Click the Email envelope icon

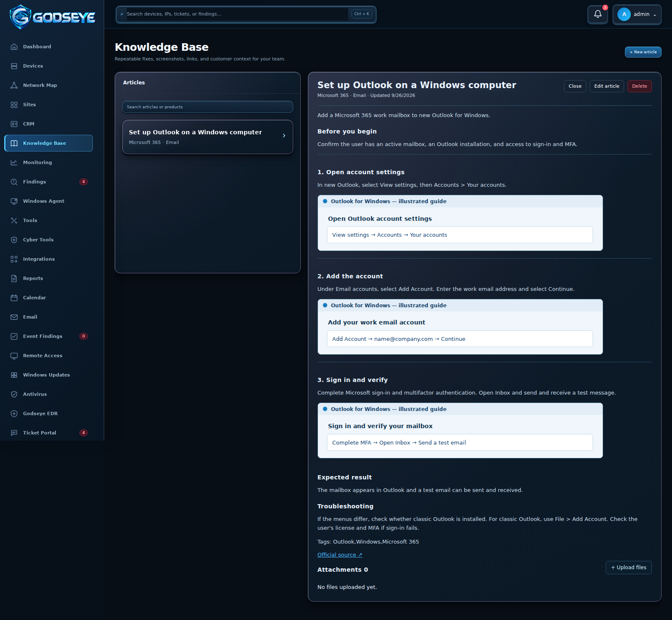14,317
